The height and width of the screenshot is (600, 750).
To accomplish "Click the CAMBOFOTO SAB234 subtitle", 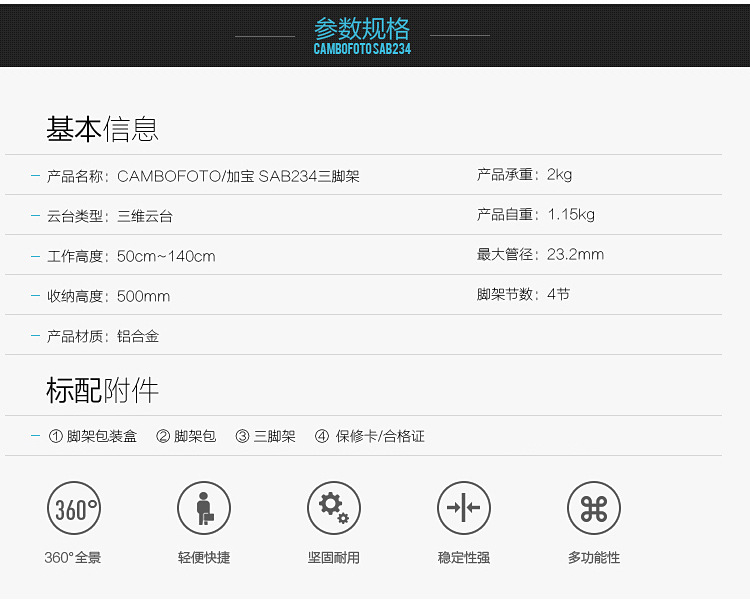I will pos(362,49).
